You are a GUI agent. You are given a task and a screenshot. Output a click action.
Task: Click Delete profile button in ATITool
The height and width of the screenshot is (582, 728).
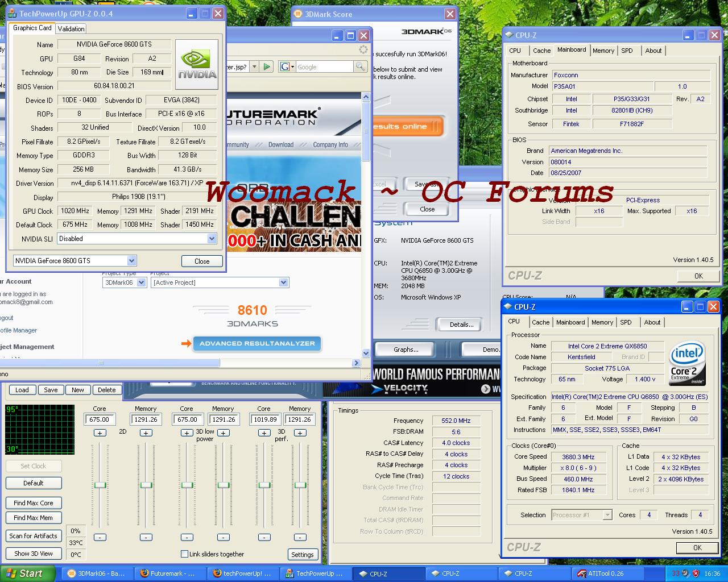106,390
